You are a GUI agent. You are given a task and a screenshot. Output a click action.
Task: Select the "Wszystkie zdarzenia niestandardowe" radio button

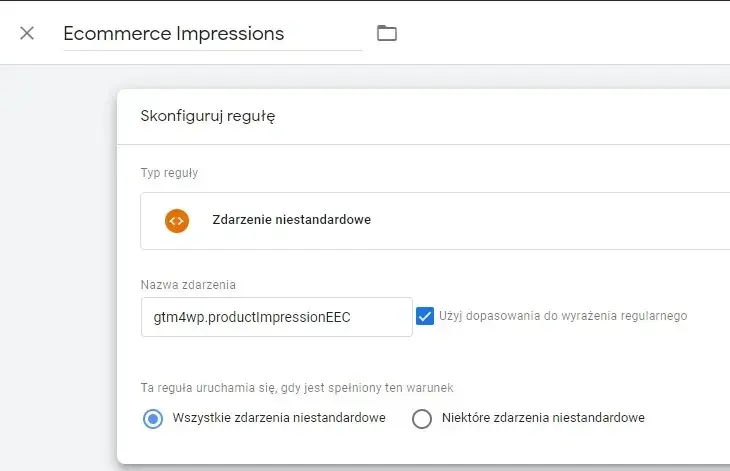153,418
